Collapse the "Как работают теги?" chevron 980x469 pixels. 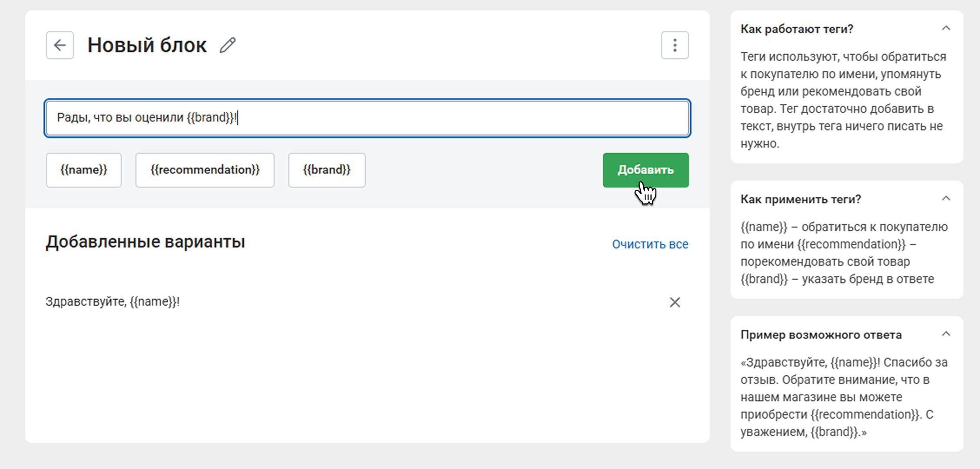coord(946,29)
